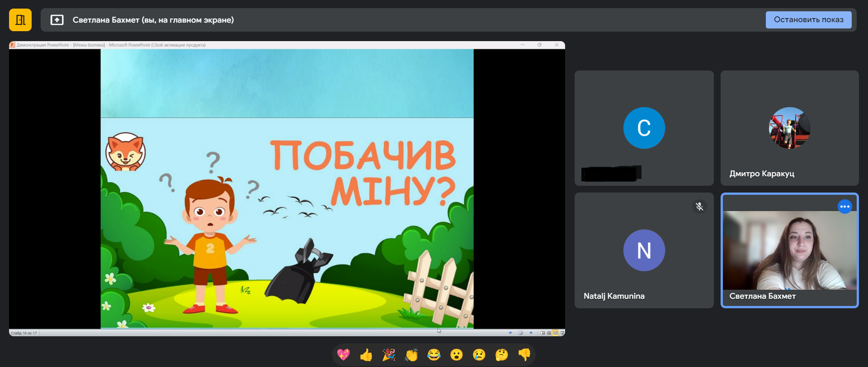React with clapping hands emoji

click(411, 355)
